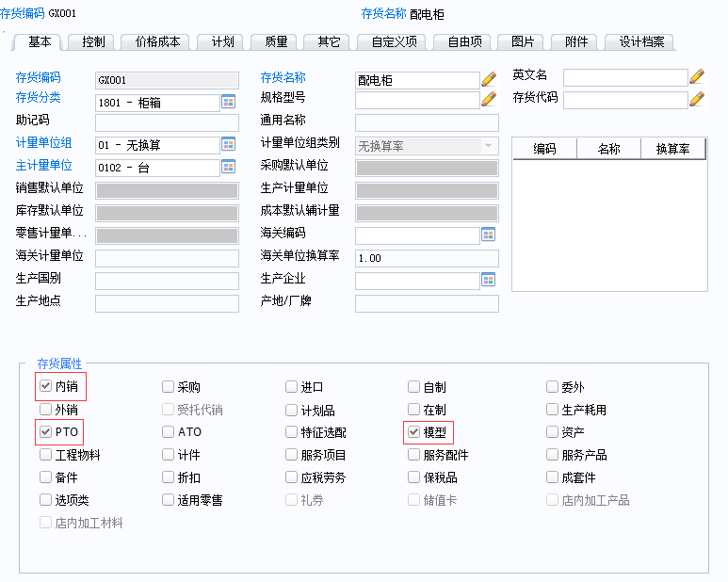
Task: Open the 海关编码 lookup icon
Action: (488, 234)
